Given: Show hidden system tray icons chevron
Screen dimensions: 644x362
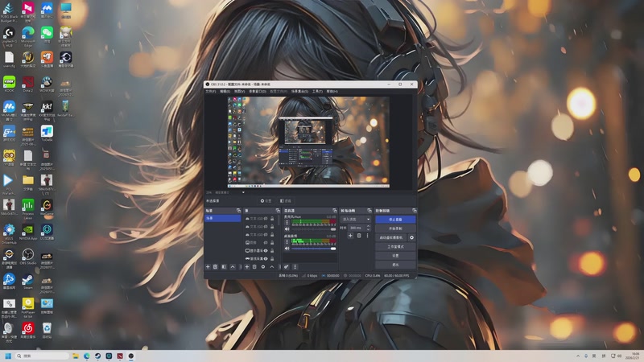Looking at the screenshot, I should point(578,356).
